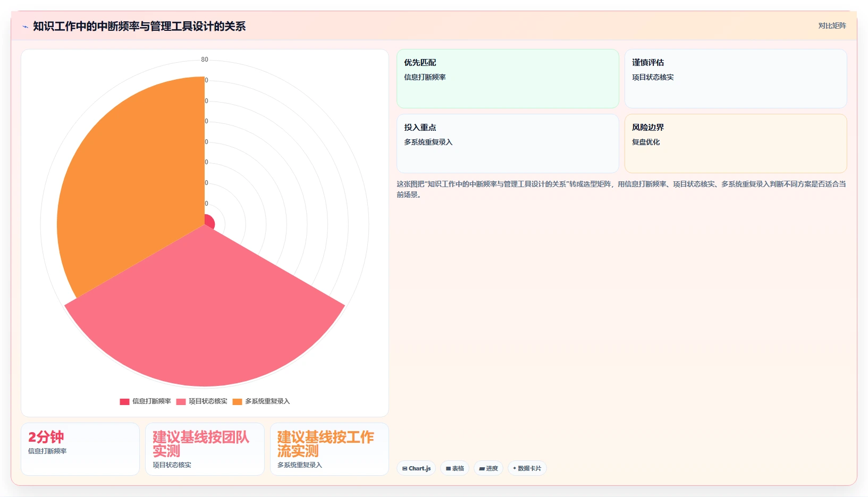Click the small red 信息打断频率 chart segment
This screenshot has height=497, width=868.
coord(209,222)
